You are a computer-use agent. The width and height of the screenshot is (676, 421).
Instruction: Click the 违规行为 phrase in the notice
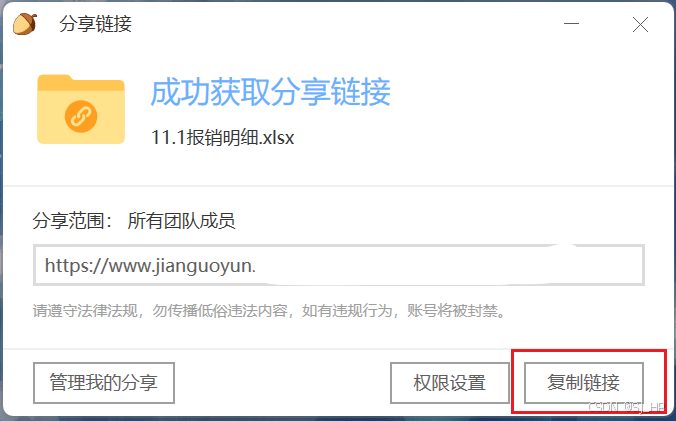click(362, 310)
